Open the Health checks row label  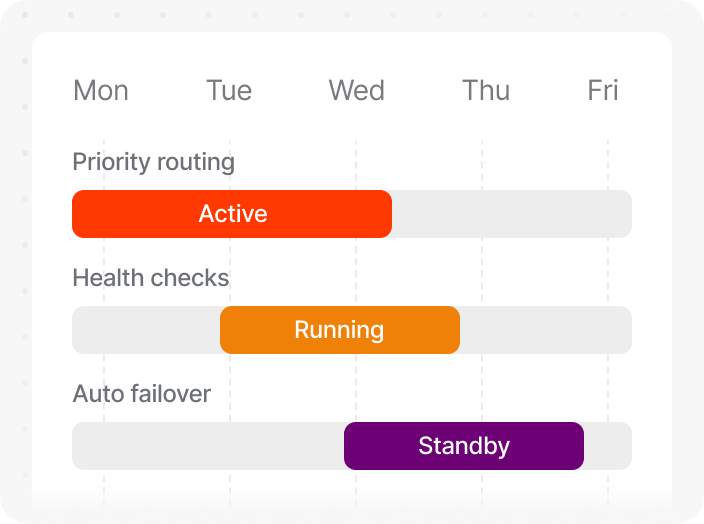[151, 278]
